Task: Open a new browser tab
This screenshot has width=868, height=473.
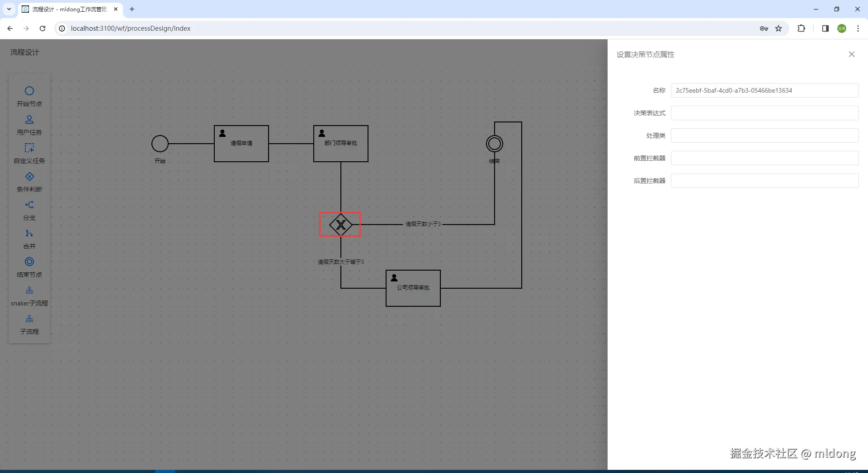Action: (132, 9)
